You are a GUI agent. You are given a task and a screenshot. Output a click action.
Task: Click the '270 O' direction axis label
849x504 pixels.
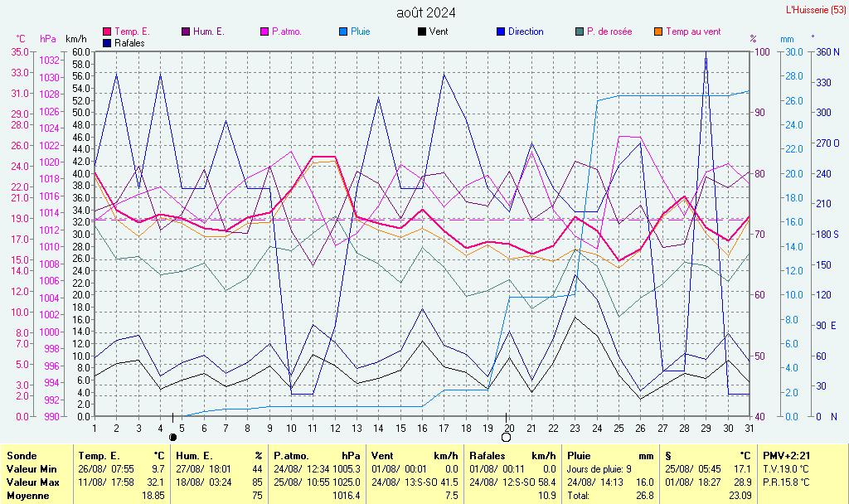click(828, 143)
